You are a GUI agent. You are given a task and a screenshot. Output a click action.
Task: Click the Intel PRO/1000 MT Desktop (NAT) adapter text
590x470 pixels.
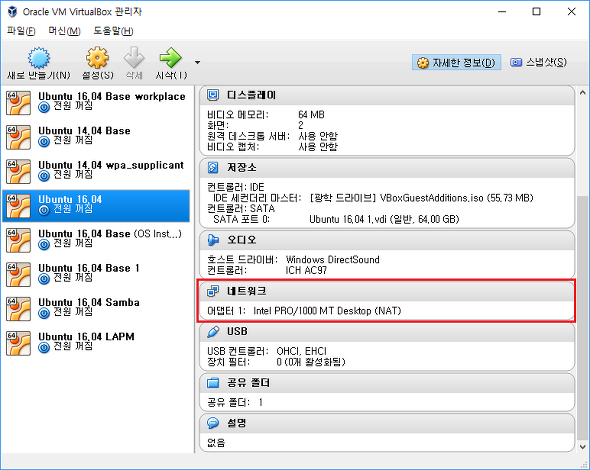click(327, 311)
